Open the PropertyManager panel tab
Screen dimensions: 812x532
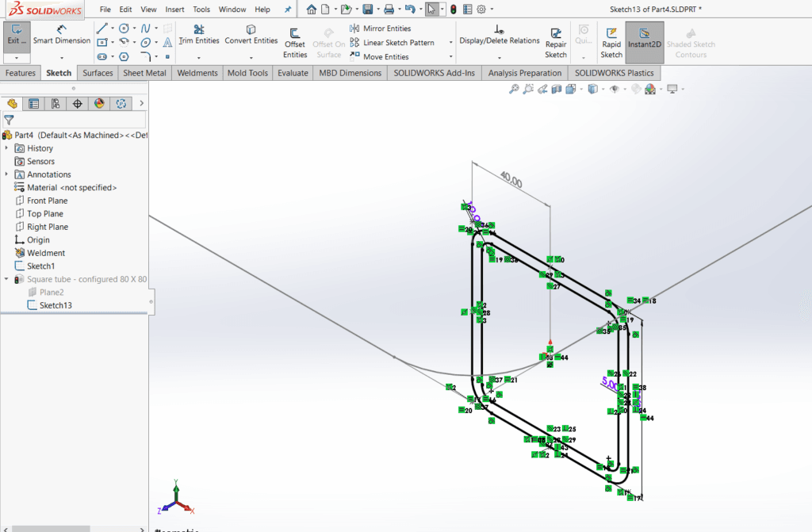[33, 103]
